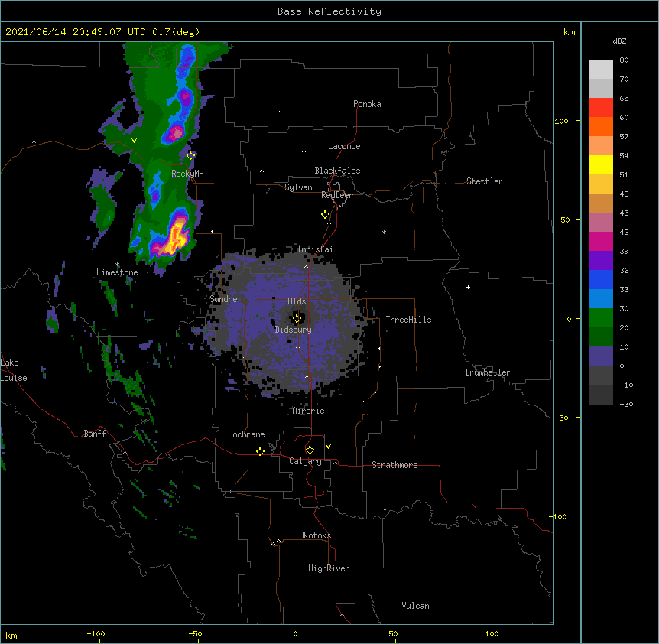
Task: Click the yellow diamond marker above Calgary label
Action: 310,450
